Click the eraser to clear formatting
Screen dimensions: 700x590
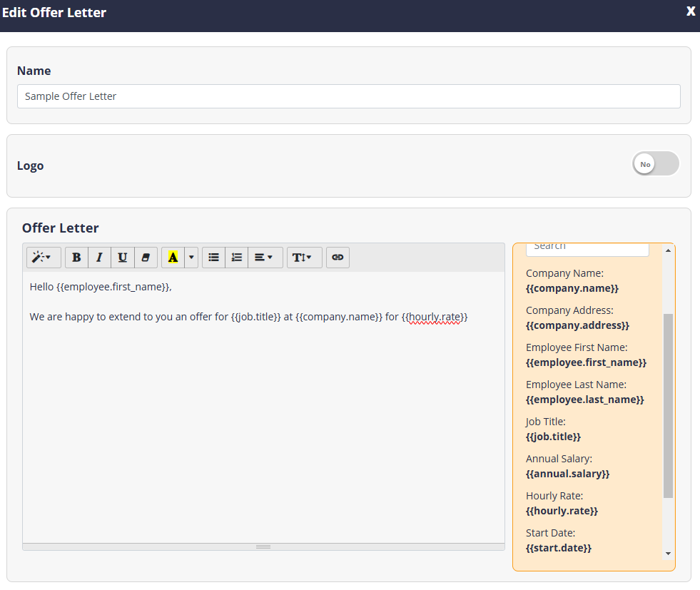click(x=146, y=258)
